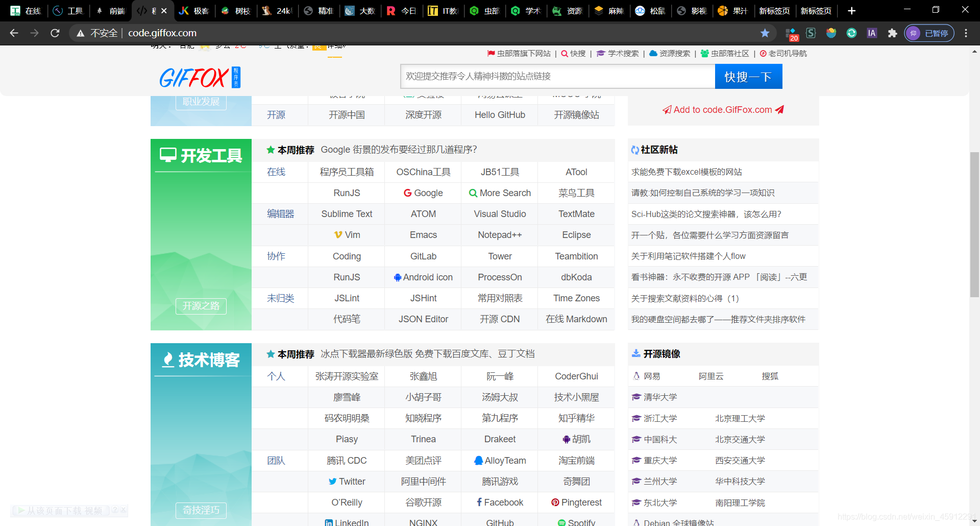Open the Twitter link
The width and height of the screenshot is (980, 526).
[347, 482]
